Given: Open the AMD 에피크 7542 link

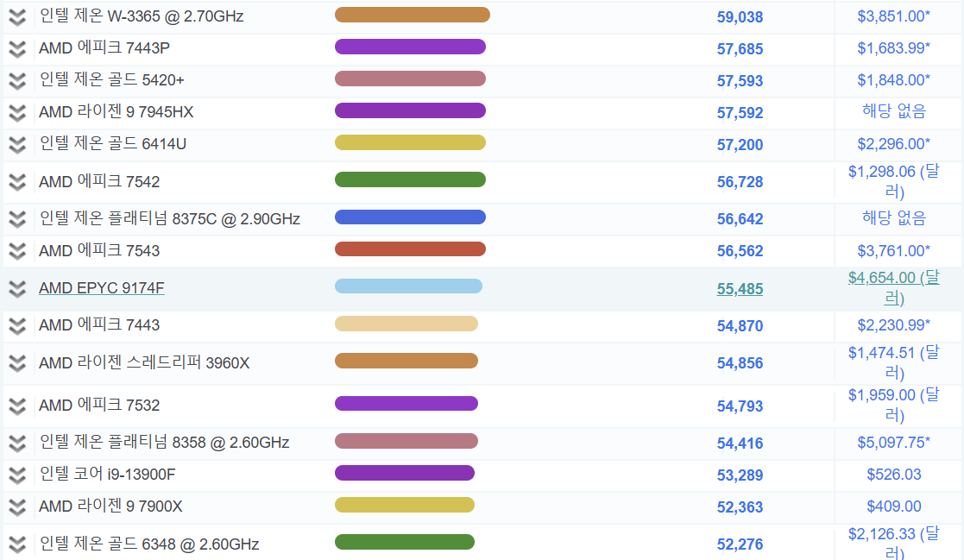Looking at the screenshot, I should pos(99,181).
